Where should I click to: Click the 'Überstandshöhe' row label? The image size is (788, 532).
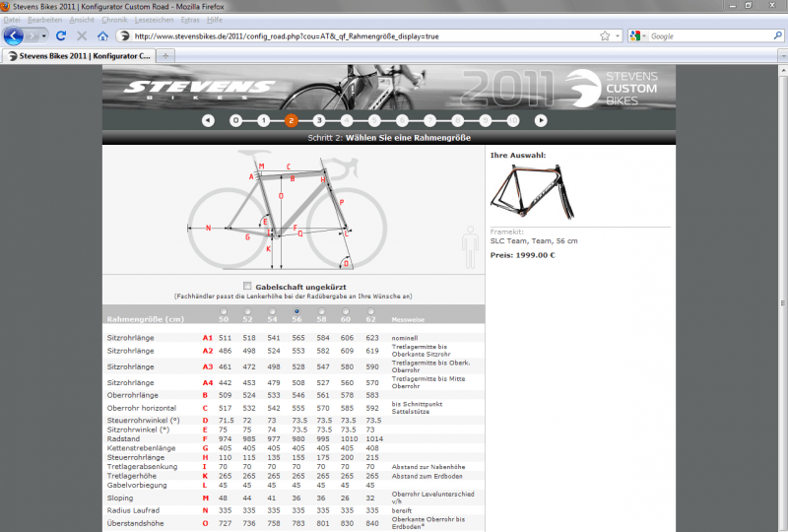(x=135, y=523)
